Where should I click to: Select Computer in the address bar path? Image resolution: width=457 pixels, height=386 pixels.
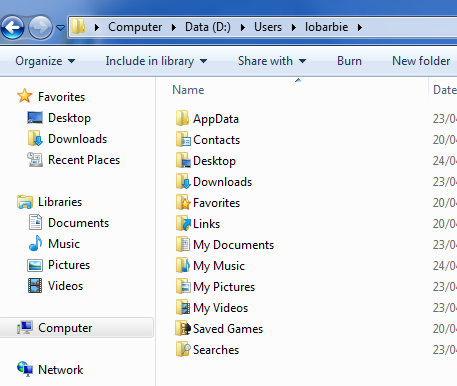(135, 27)
